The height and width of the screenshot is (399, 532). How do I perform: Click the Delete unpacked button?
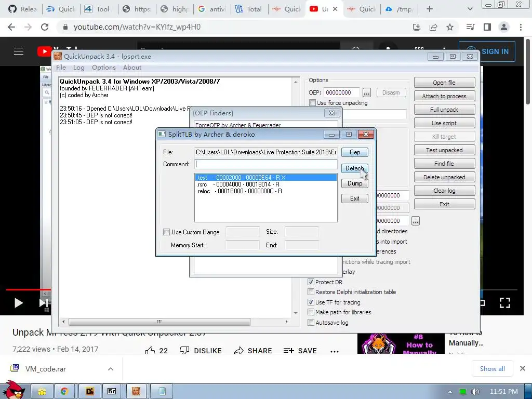(445, 177)
